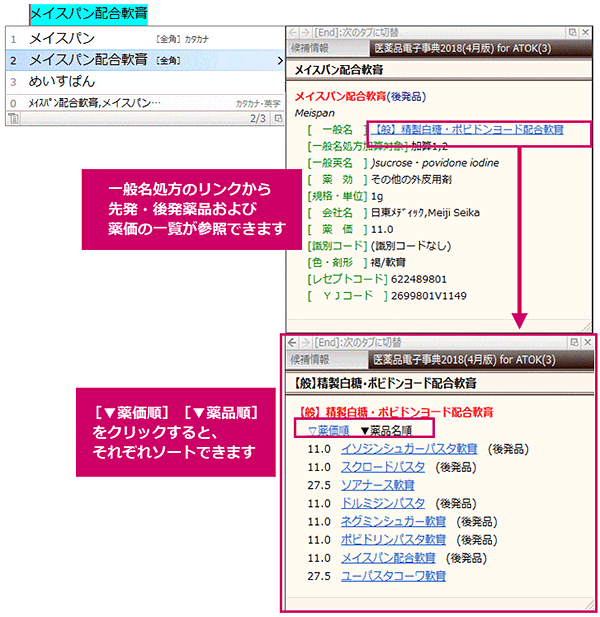The image size is (600, 617).
Task: Click resize grip of upper dictionary window
Action: (x=586, y=327)
